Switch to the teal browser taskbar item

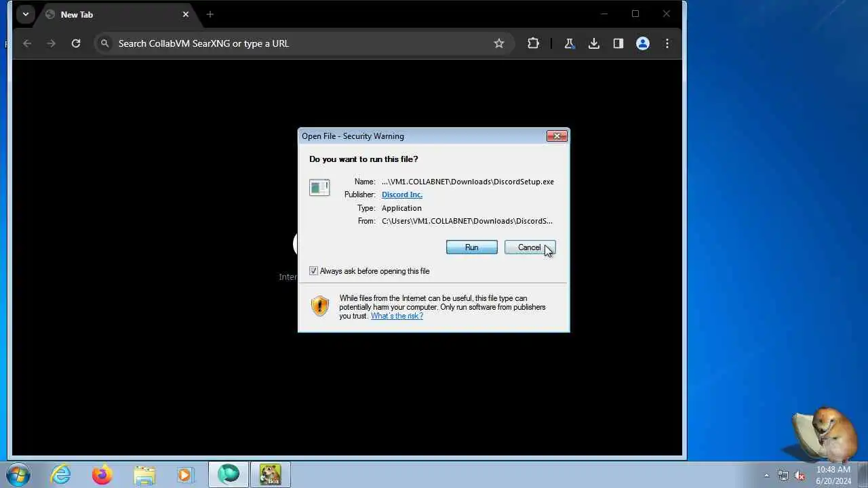pos(229,474)
